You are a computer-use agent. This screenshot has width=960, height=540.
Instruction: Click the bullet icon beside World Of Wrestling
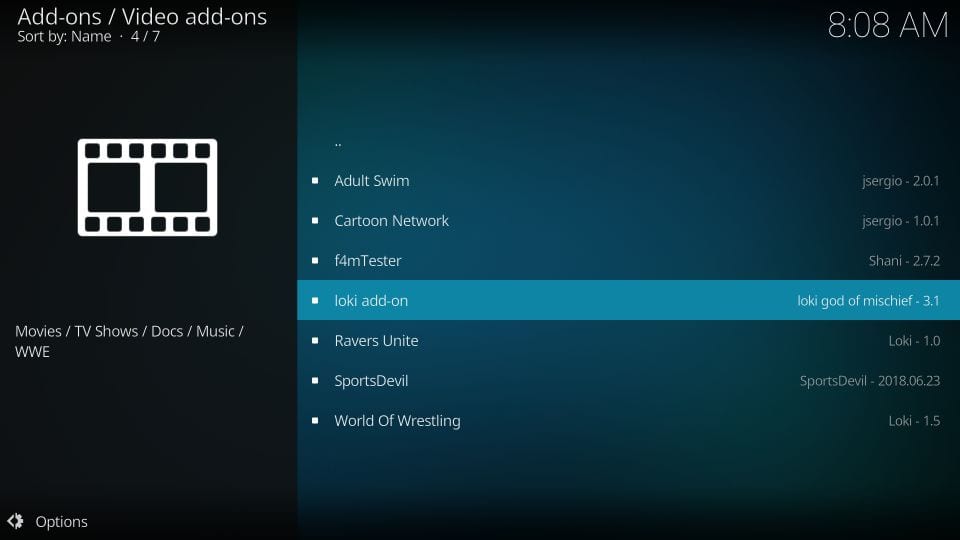point(315,421)
